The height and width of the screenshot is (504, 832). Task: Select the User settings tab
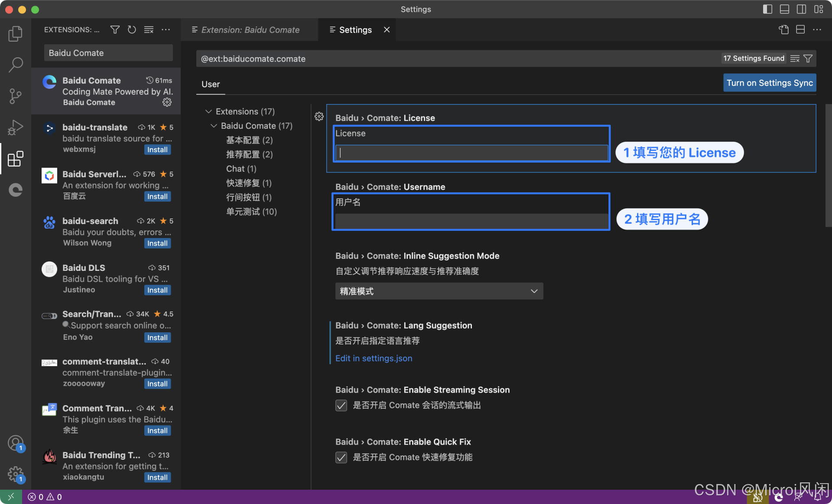coord(211,84)
